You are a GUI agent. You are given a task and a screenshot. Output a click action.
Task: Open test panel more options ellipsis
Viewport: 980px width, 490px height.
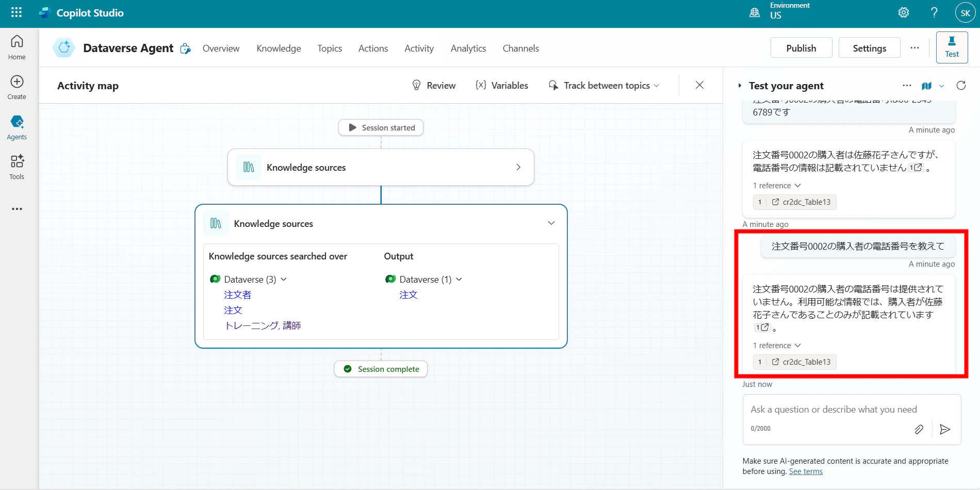[x=907, y=86]
